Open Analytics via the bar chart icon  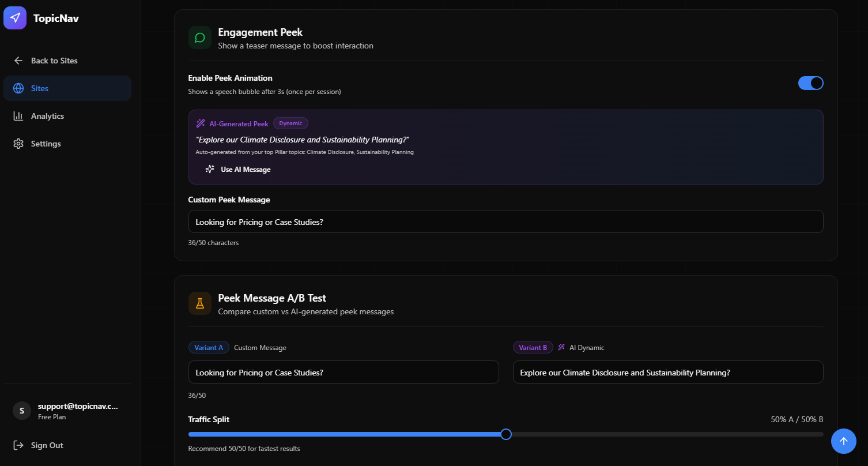point(18,116)
